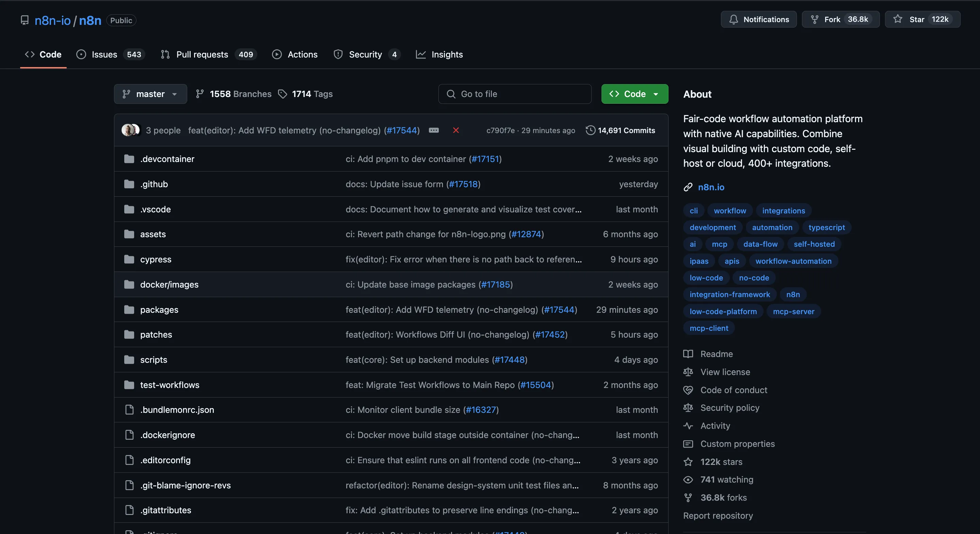Open the cypress folder

pyautogui.click(x=156, y=259)
